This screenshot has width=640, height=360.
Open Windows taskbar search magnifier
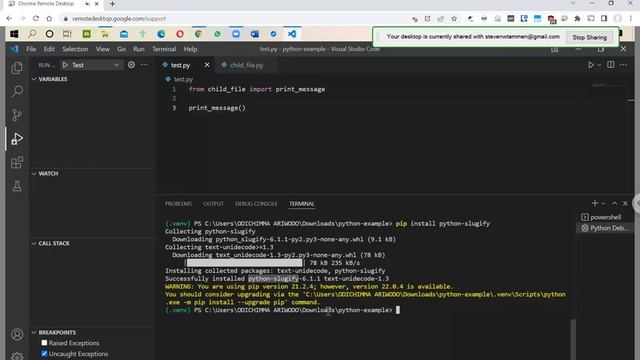point(32,34)
